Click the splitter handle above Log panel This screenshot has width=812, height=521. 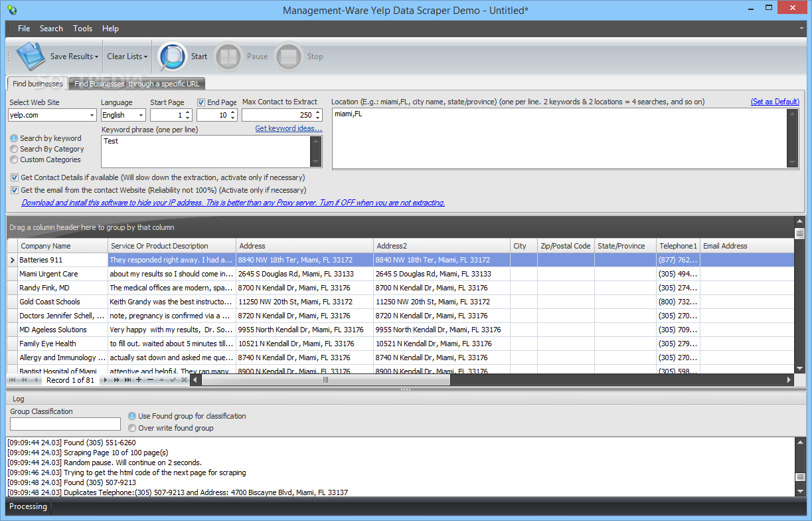point(406,389)
